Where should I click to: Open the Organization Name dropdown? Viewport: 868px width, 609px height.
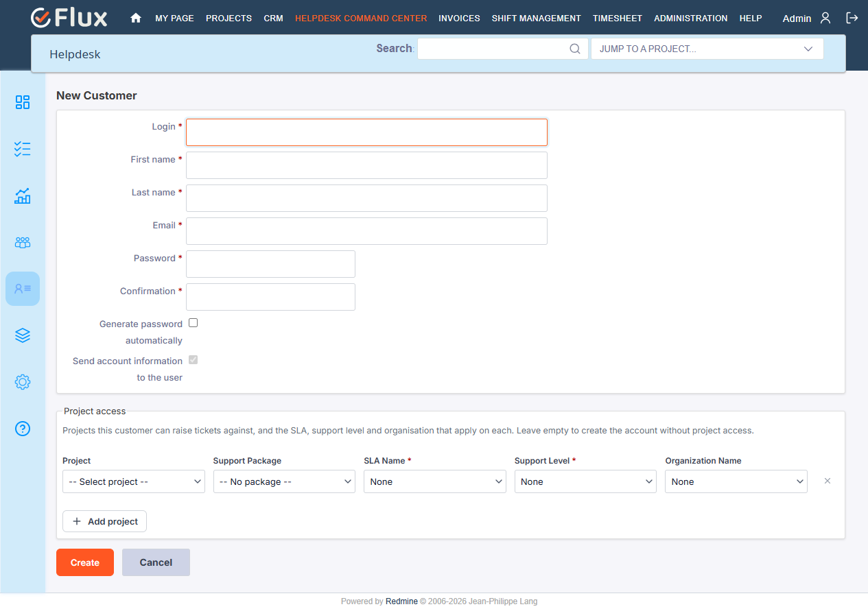736,481
